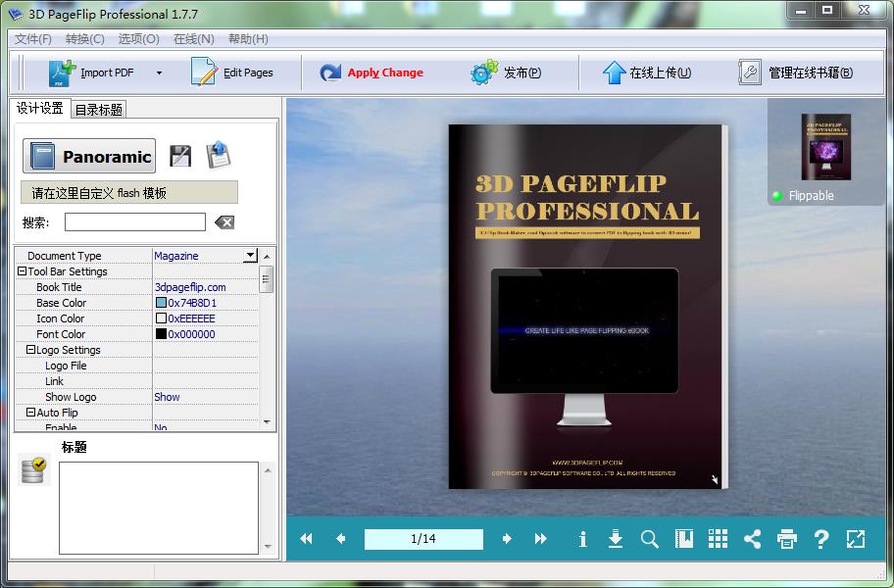
Task: Click the page number field 1/14
Action: pos(423,538)
